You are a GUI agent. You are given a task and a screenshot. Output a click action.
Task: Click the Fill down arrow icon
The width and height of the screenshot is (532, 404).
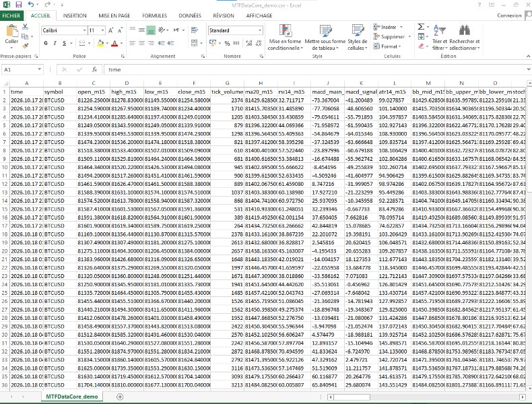point(421,36)
